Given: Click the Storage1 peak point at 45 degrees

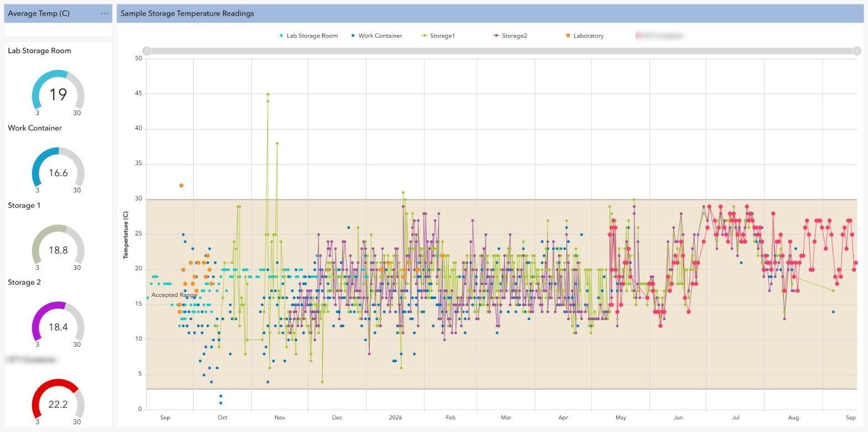Looking at the screenshot, I should (268, 94).
